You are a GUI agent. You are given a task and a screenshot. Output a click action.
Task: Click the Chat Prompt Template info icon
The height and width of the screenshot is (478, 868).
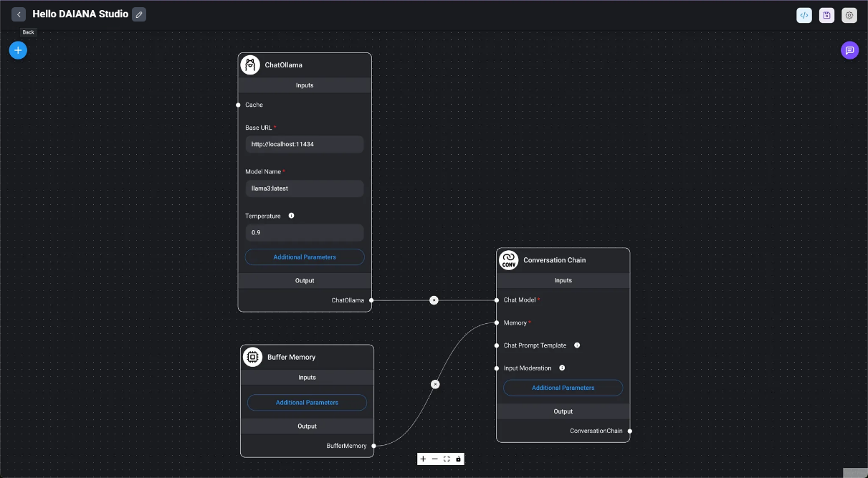(x=577, y=345)
